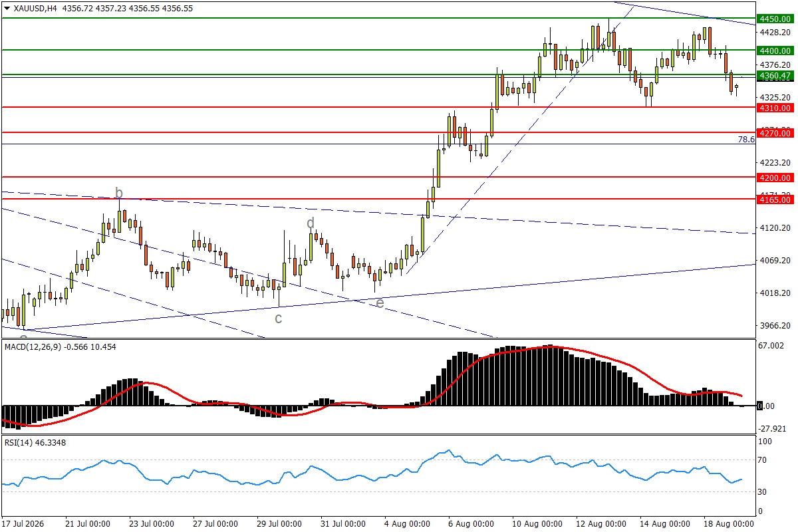The height and width of the screenshot is (532, 798).
Task: Select the 4200.00 red level label
Action: point(775,178)
